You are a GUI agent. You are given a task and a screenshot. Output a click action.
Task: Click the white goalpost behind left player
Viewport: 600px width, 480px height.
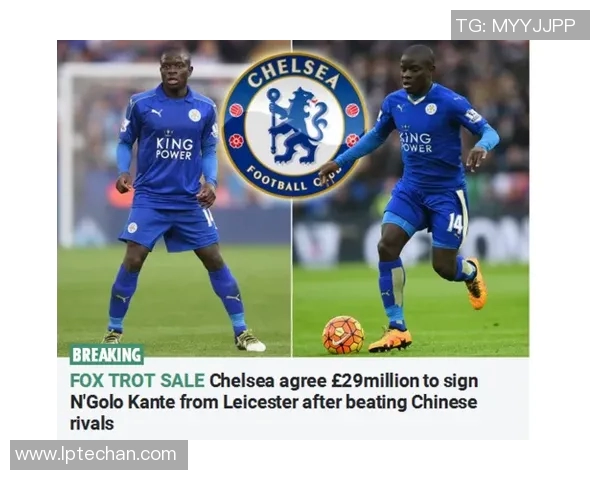click(x=64, y=153)
